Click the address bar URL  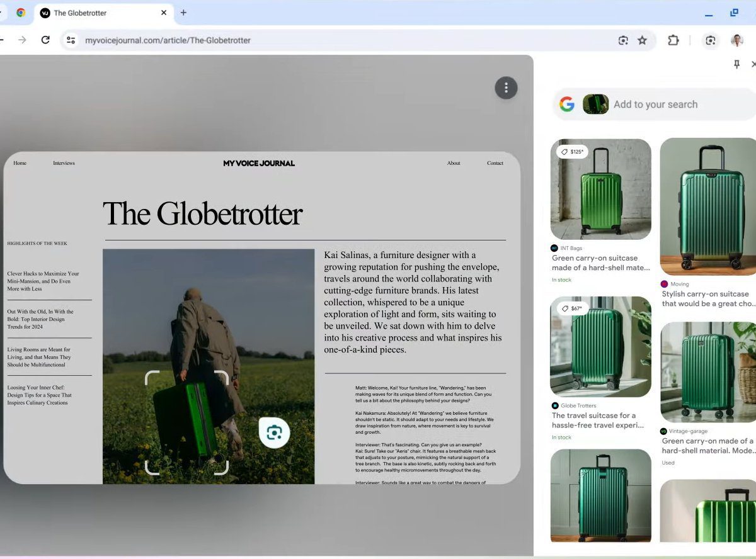click(168, 40)
